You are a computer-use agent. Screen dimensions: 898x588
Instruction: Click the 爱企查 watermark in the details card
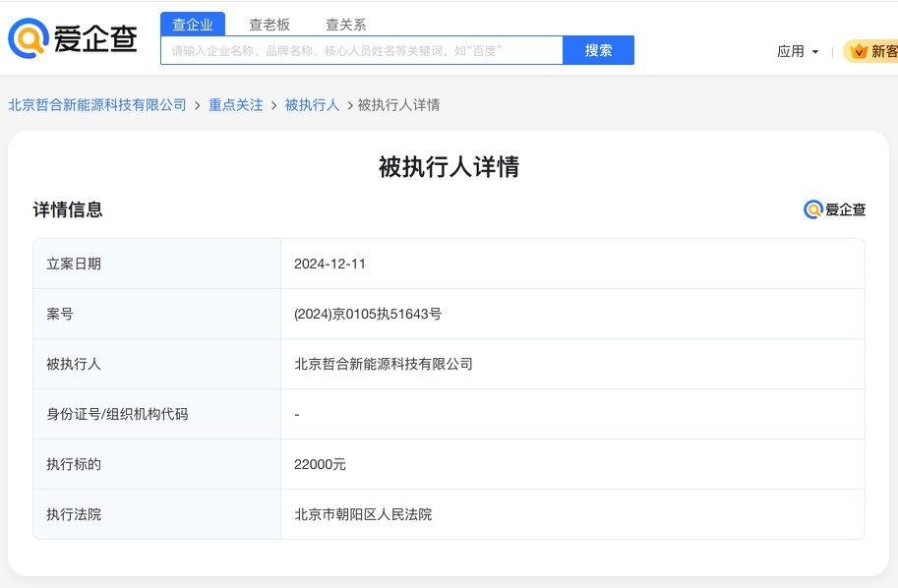coord(834,209)
